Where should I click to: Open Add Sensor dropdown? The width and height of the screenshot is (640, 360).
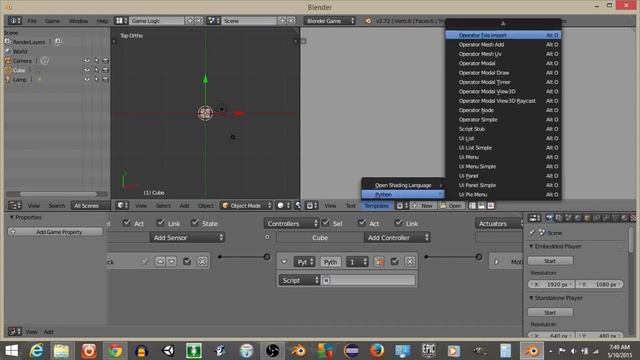[187, 238]
